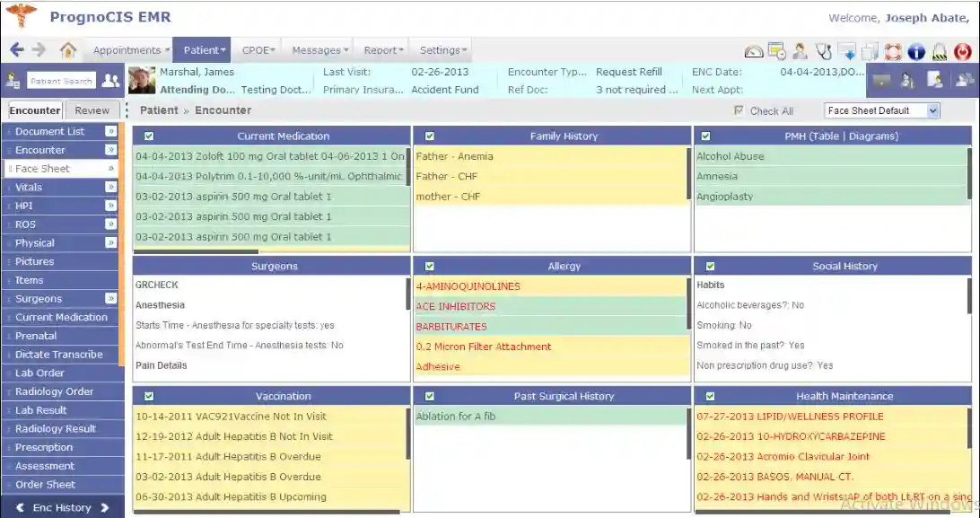Switch to the Review tab
The width and height of the screenshot is (980, 518).
click(92, 110)
